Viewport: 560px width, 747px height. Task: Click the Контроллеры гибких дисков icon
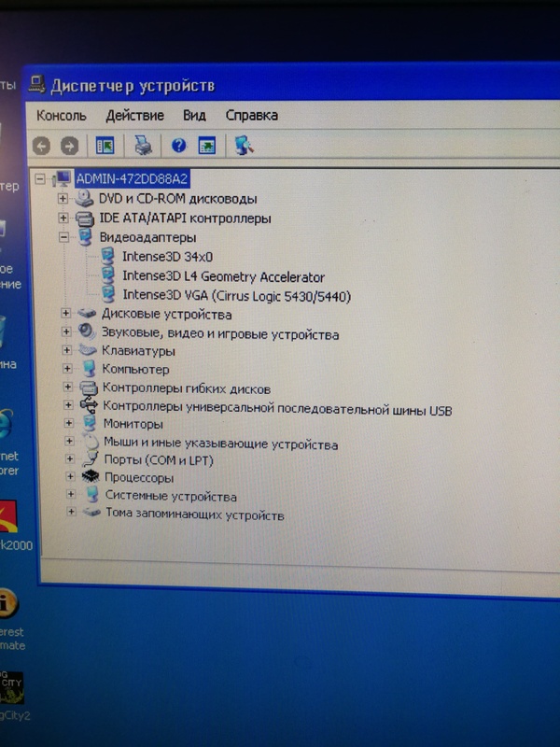pos(89,388)
